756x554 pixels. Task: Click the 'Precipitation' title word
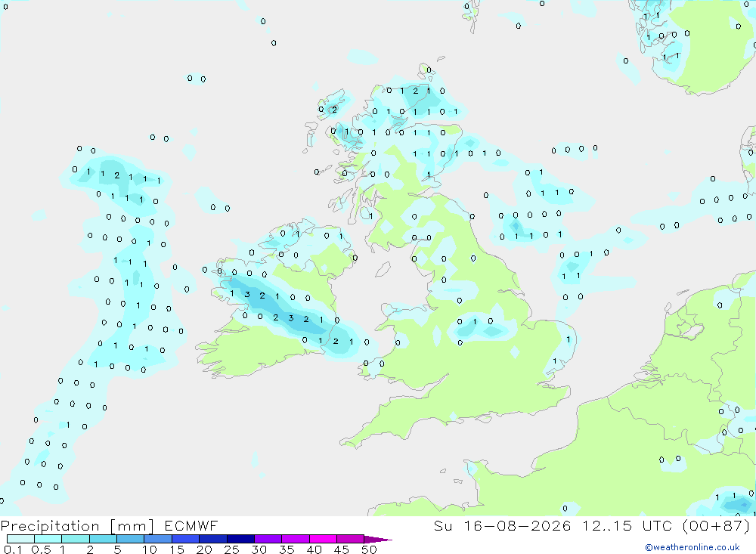click(x=50, y=526)
